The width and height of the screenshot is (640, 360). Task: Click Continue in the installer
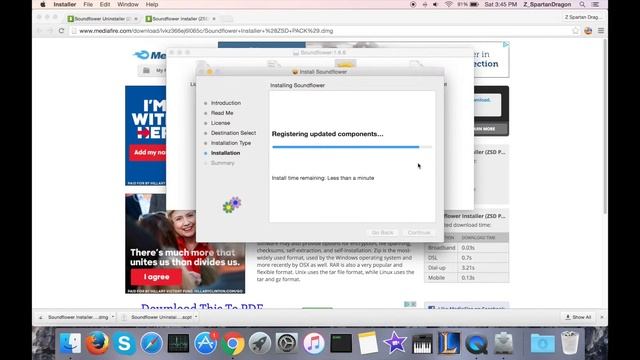[x=419, y=233]
